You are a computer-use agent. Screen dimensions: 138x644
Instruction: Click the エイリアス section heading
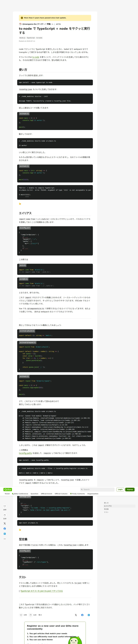click(25, 213)
